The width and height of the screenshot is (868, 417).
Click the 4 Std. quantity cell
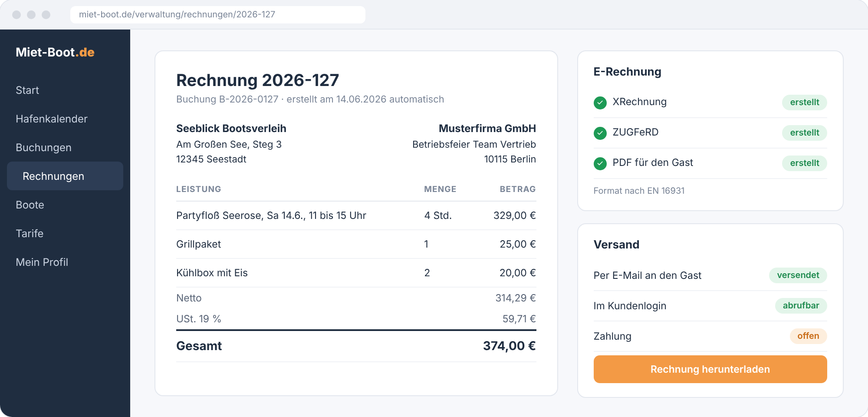[x=438, y=216]
